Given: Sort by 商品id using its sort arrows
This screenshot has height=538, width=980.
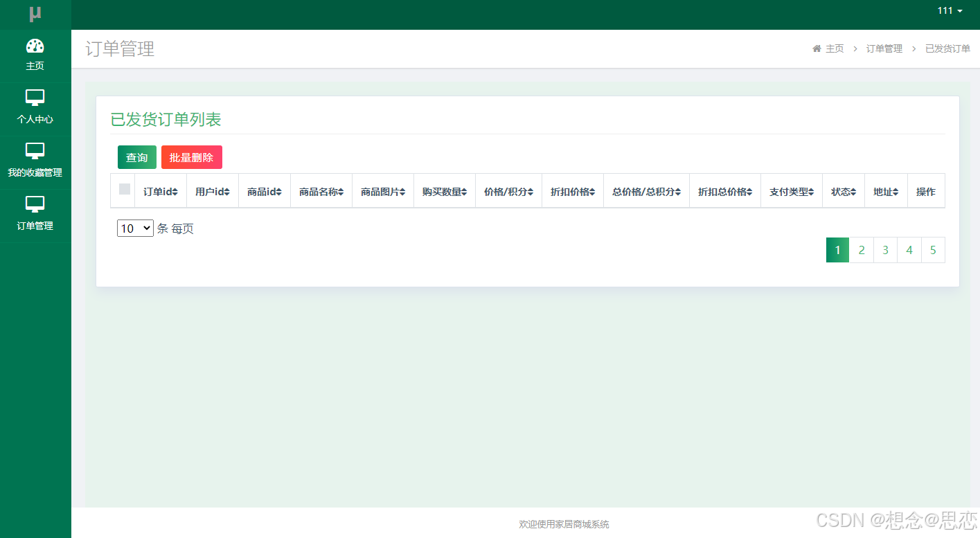Looking at the screenshot, I should click(279, 192).
